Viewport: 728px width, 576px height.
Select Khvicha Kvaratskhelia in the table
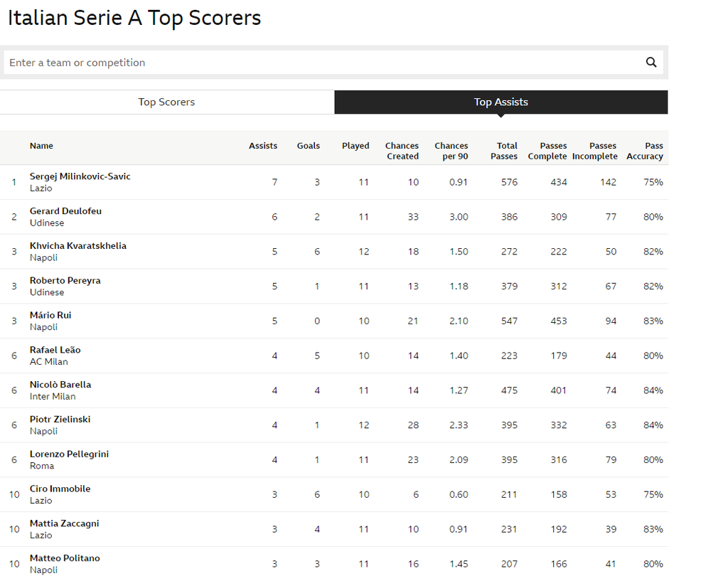tap(78, 246)
